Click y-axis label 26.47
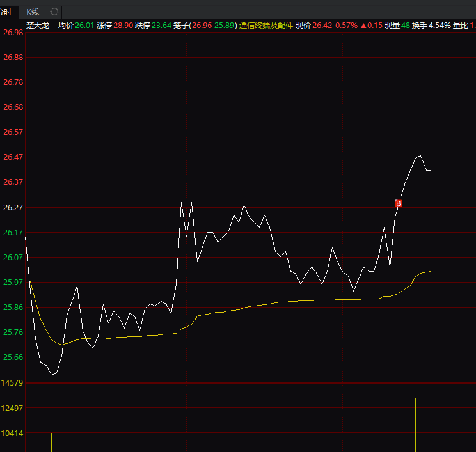This screenshot has height=452, width=476. click(x=13, y=157)
